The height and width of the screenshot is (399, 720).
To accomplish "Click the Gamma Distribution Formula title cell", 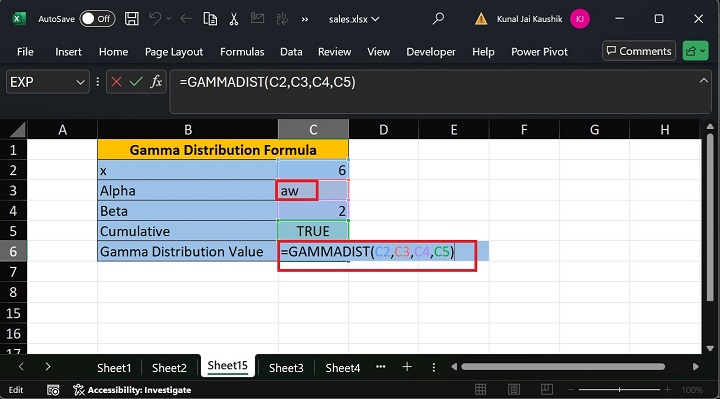I will pos(223,150).
